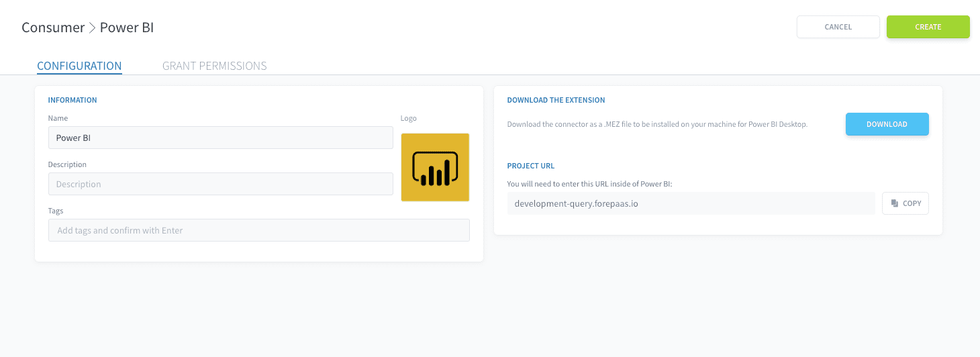Click the Tags input field

[259, 230]
